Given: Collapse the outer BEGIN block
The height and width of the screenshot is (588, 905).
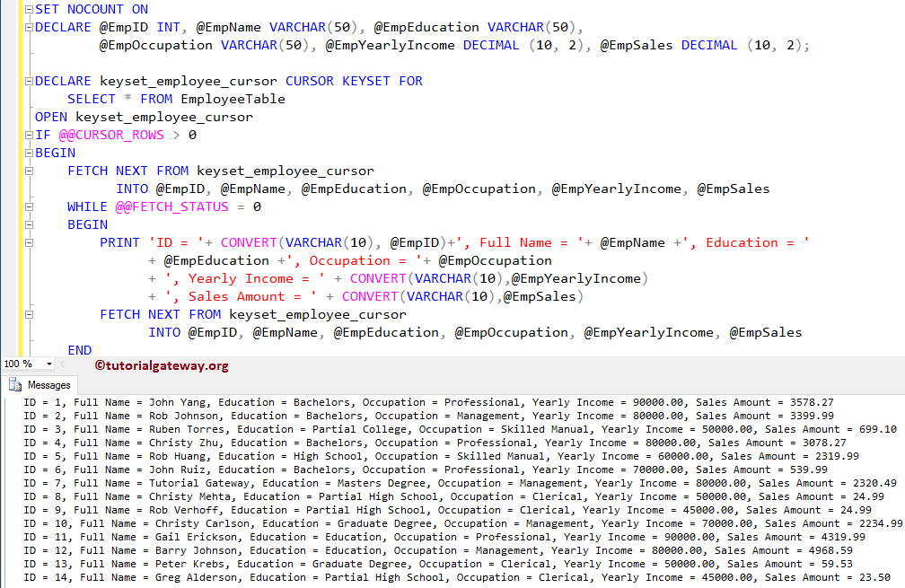Looking at the screenshot, I should [28, 153].
